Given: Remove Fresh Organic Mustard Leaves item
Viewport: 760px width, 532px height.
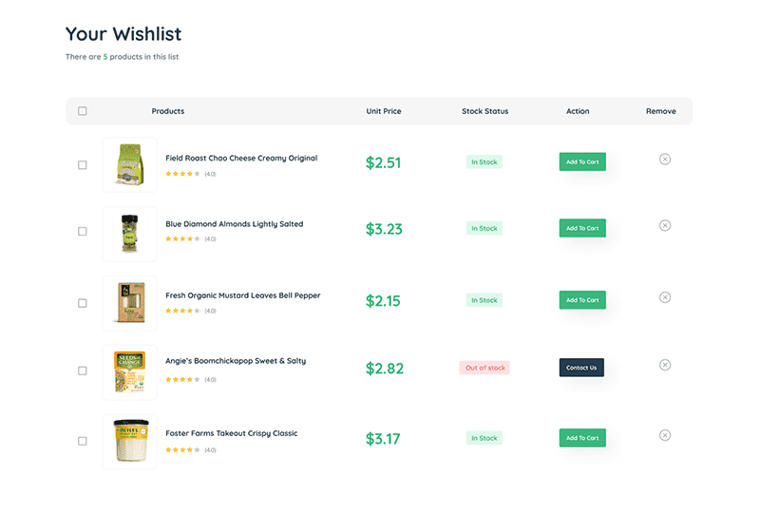Looking at the screenshot, I should 664,297.
